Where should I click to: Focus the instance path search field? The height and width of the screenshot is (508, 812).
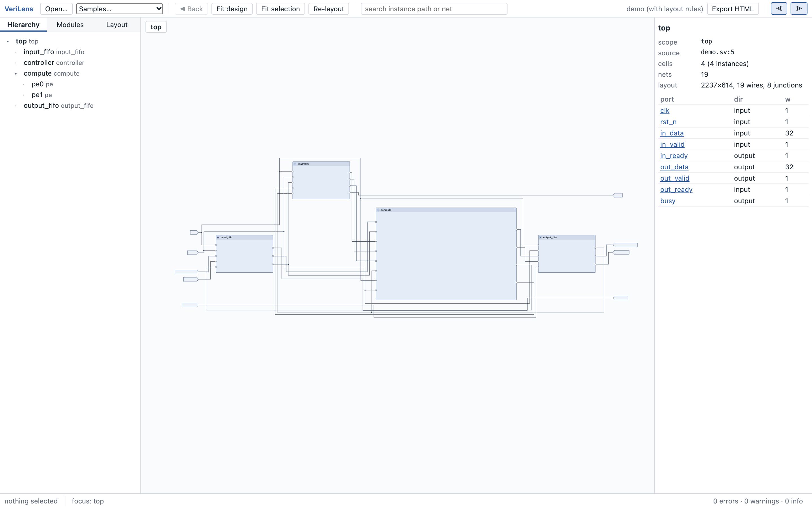point(434,9)
